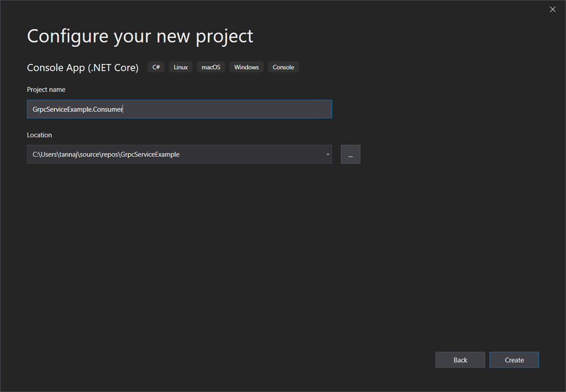This screenshot has height=392, width=566.
Task: Click the Configure your new project heading
Action: 140,36
